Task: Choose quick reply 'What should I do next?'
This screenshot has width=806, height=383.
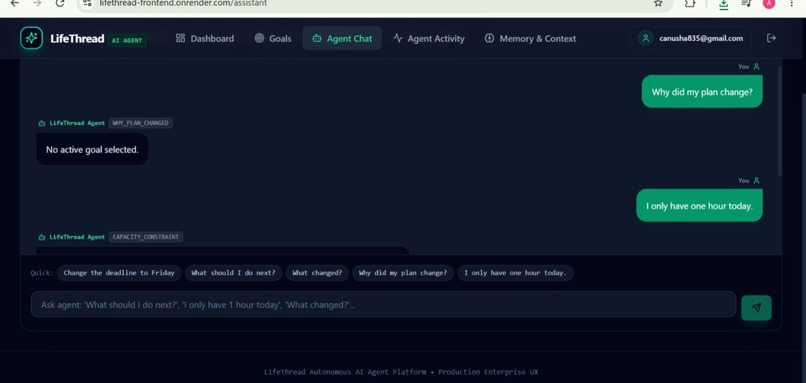Action: click(233, 273)
